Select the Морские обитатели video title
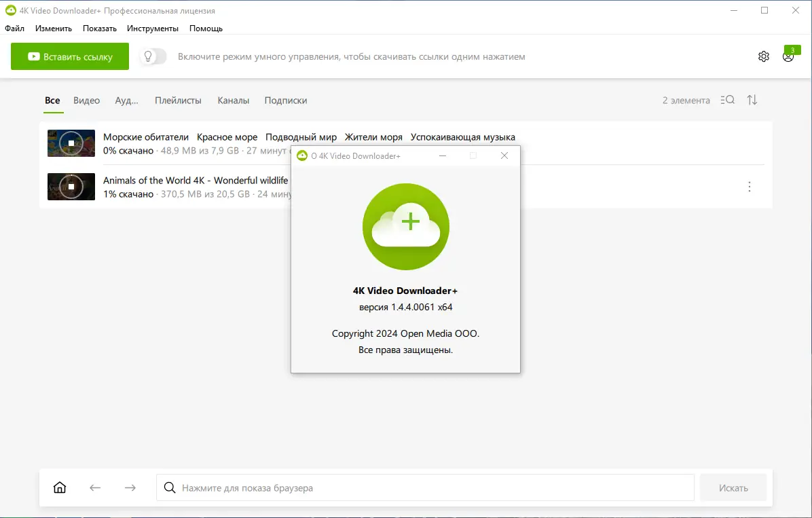 pyautogui.click(x=309, y=136)
